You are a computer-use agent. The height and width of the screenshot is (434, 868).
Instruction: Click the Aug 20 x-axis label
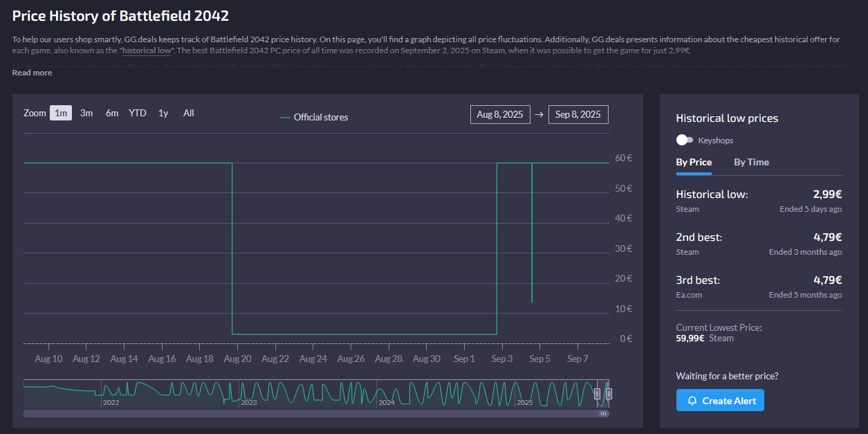tap(237, 359)
